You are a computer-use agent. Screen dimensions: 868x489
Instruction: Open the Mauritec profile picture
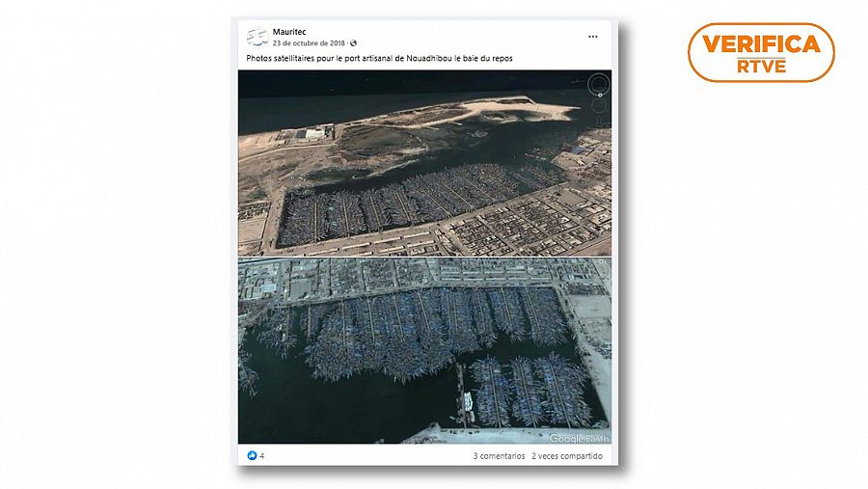pos(257,37)
